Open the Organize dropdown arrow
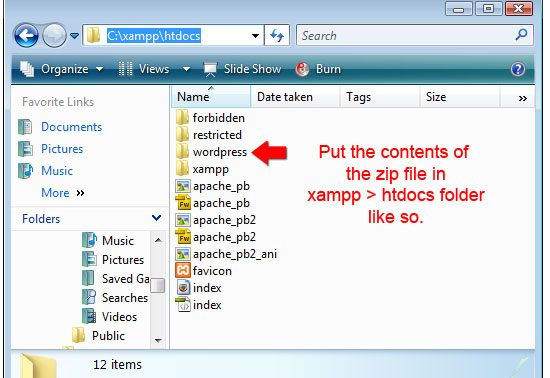This screenshot has height=378, width=550. 100,69
